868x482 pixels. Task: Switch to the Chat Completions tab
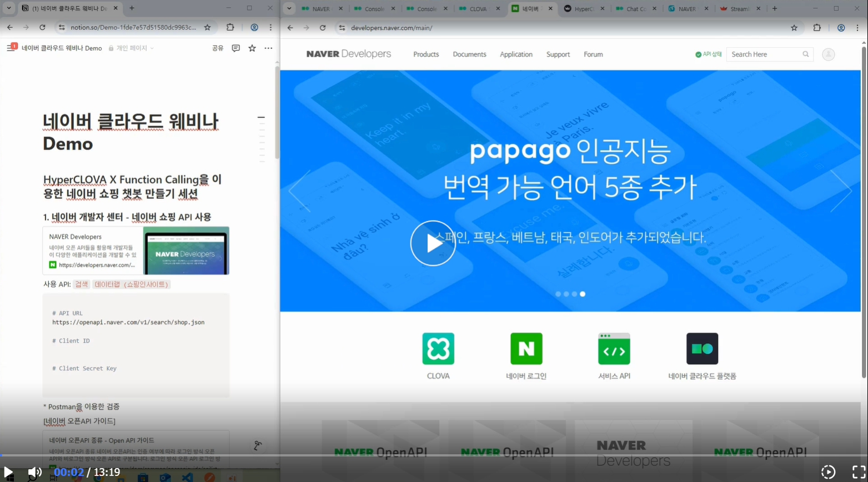637,9
